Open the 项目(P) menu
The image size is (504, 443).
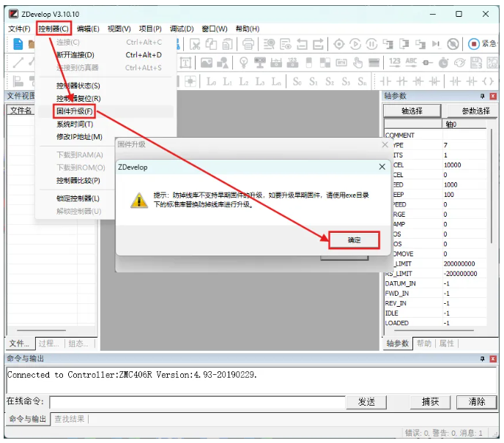[150, 29]
